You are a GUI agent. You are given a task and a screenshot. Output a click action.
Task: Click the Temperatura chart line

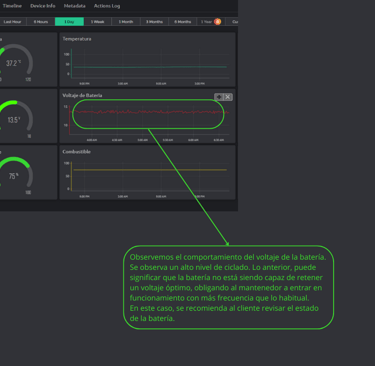pyautogui.click(x=150, y=67)
